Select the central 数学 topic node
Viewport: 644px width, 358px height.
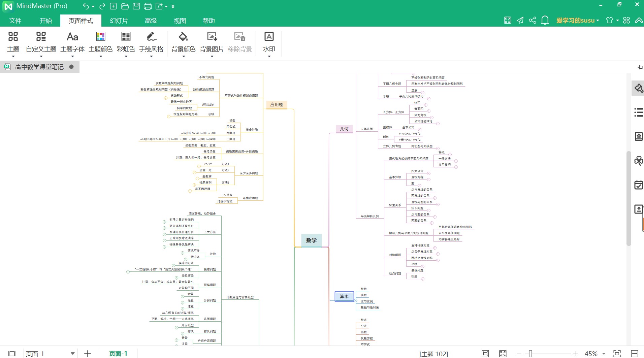tap(311, 240)
